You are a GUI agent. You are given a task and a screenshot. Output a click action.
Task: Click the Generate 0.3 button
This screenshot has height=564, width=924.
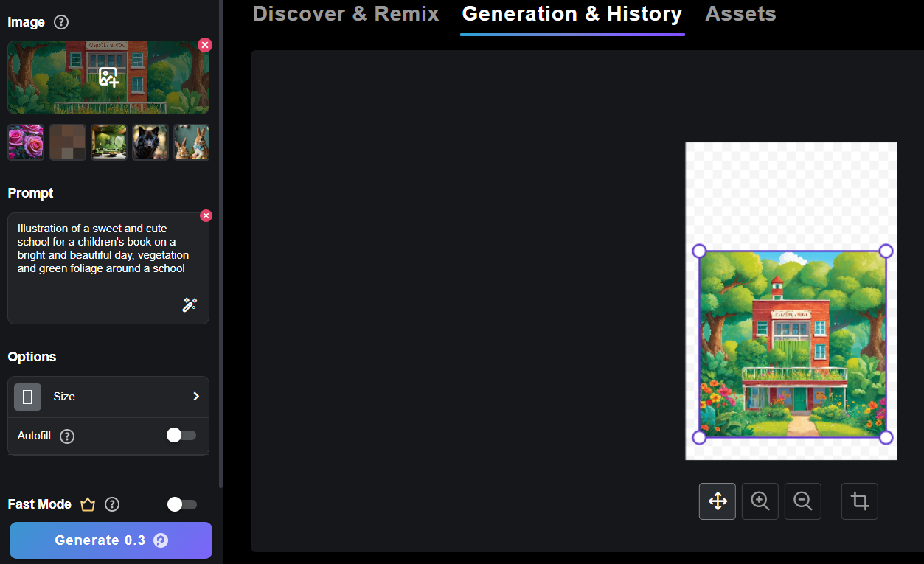(x=111, y=540)
